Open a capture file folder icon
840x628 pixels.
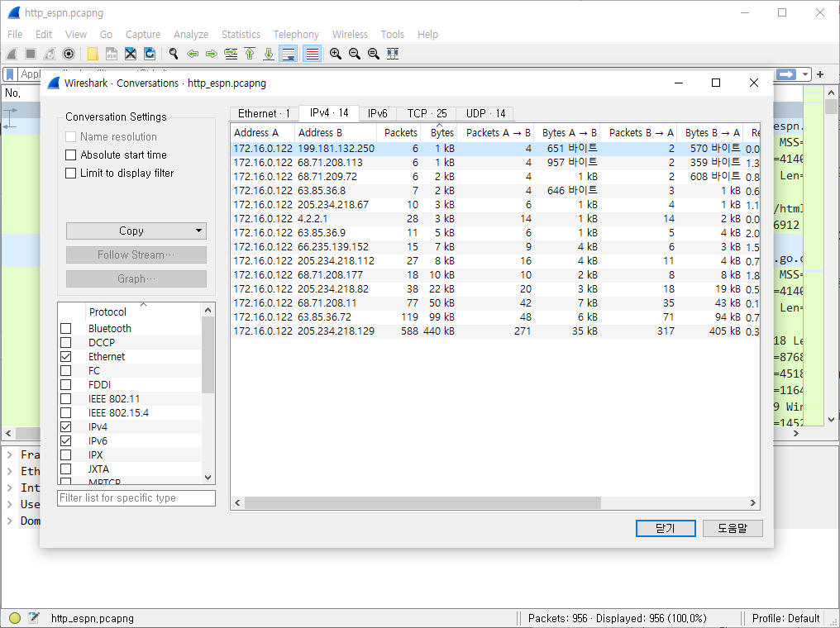click(93, 54)
